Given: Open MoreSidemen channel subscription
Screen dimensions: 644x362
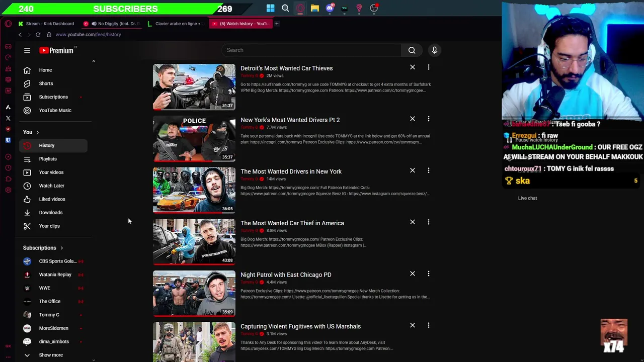Looking at the screenshot, I should (53, 328).
